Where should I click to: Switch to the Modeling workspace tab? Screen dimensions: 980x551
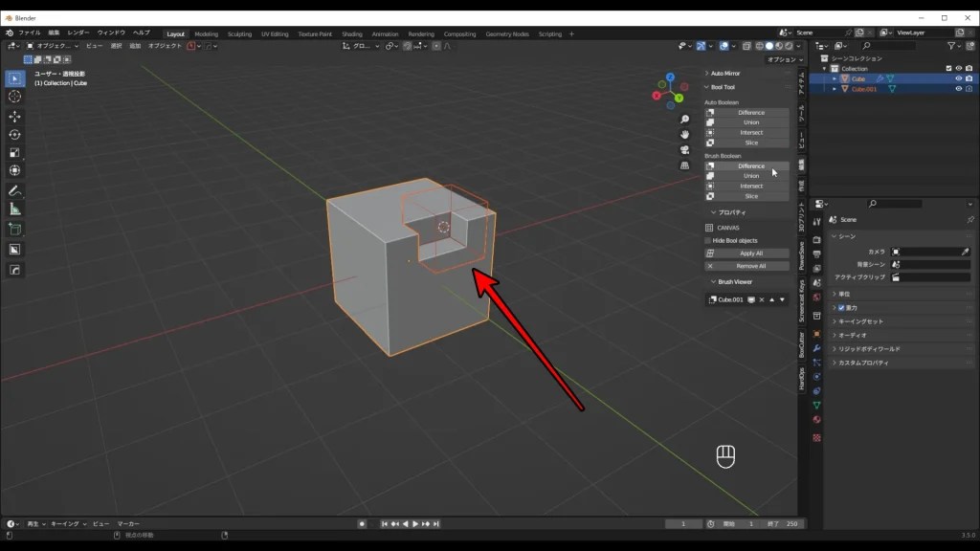tap(206, 33)
